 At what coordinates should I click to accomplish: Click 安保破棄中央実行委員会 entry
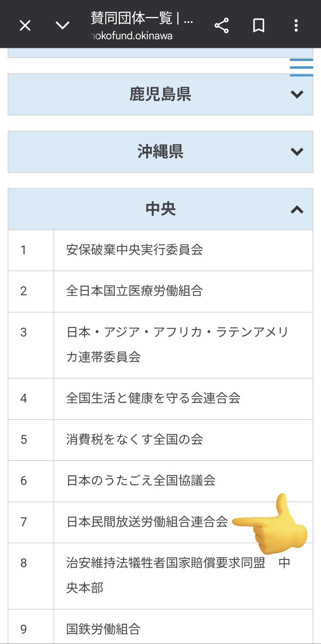(x=135, y=250)
